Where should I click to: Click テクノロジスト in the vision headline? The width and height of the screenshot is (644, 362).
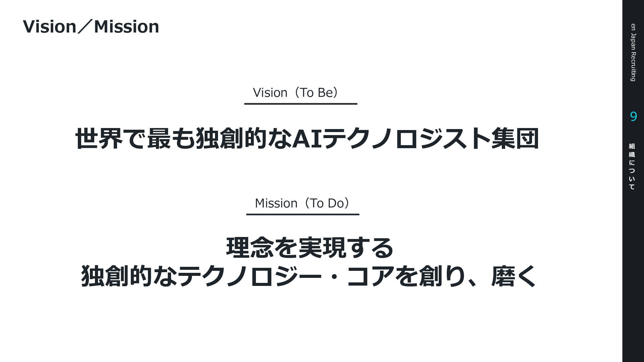407,138
